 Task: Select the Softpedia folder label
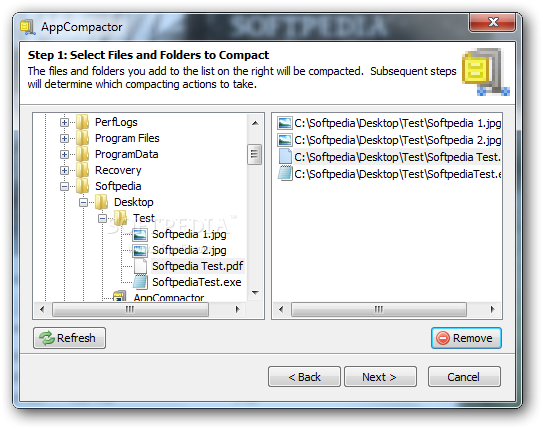coord(118,186)
